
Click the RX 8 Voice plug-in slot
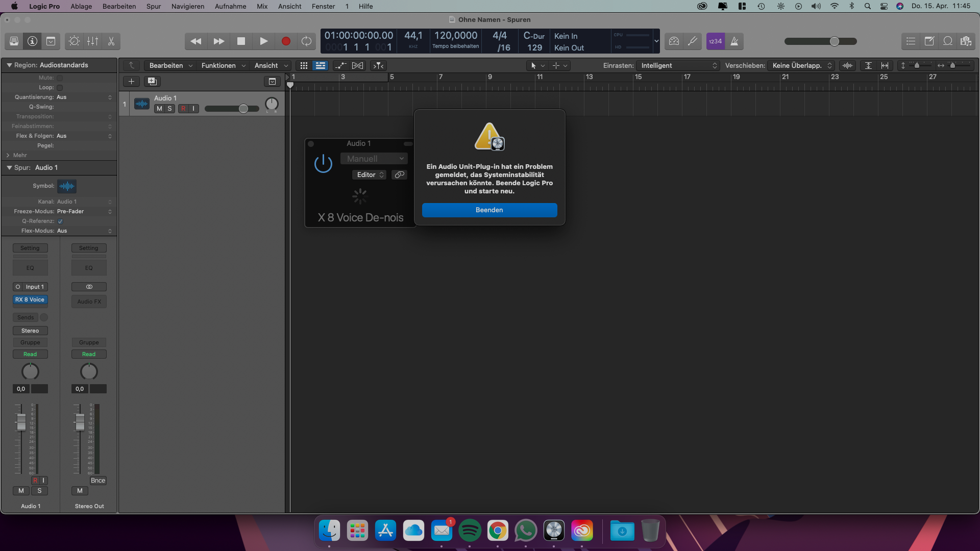[x=30, y=300]
